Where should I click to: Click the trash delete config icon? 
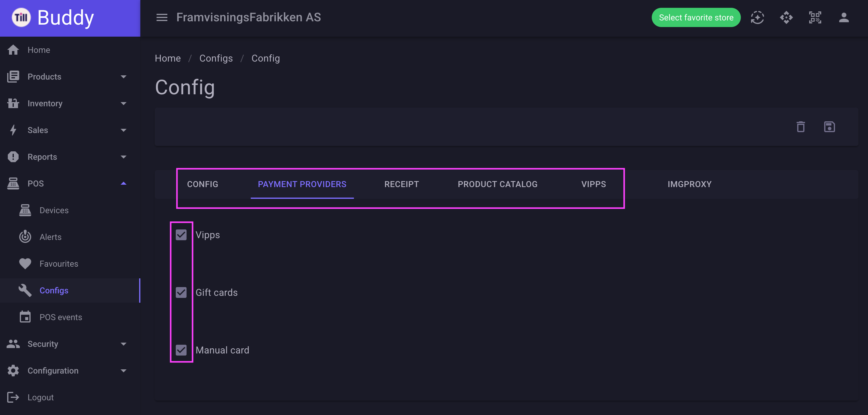click(801, 127)
